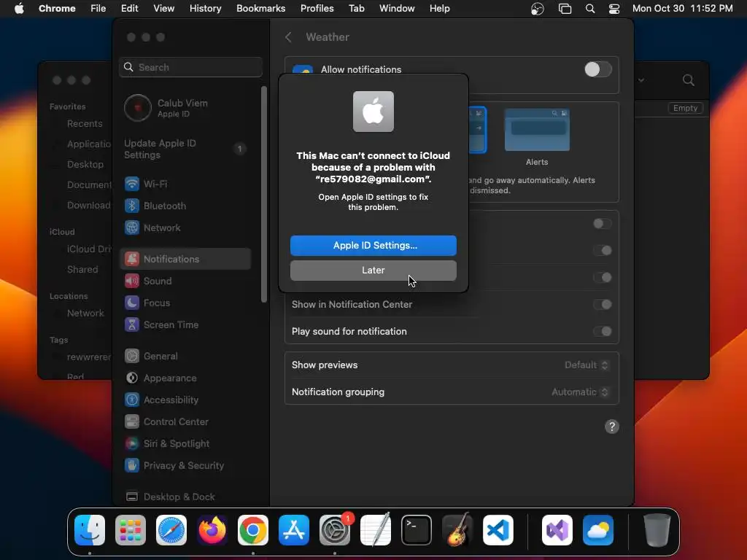Viewport: 747px width, 560px height.
Task: Launch Finder from the Dock
Action: pos(90,530)
